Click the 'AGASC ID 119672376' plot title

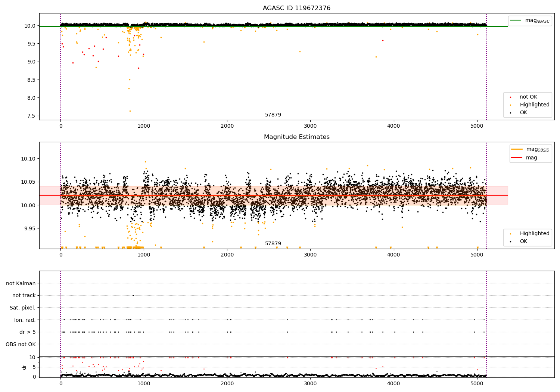click(x=296, y=8)
